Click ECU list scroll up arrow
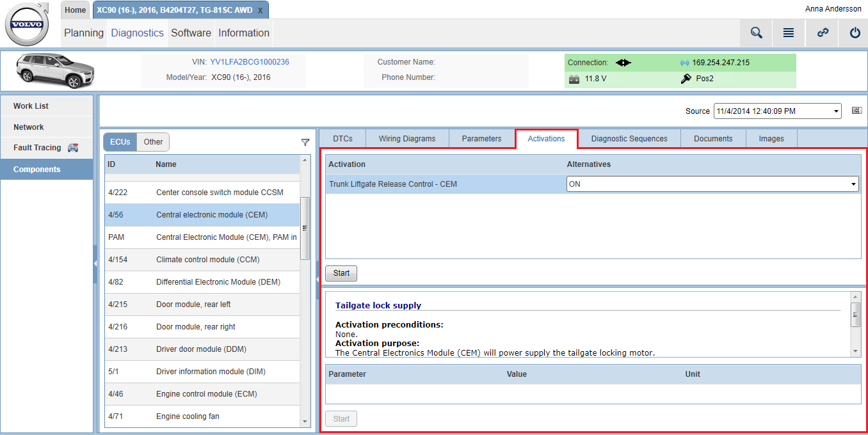The height and width of the screenshot is (435, 868). coord(305,159)
